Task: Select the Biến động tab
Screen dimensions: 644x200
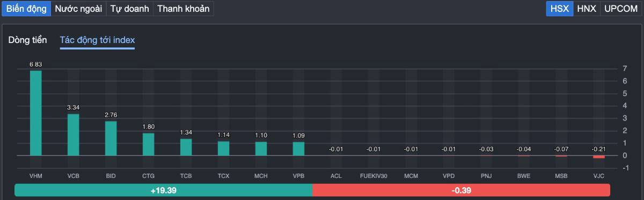Action: 27,9
